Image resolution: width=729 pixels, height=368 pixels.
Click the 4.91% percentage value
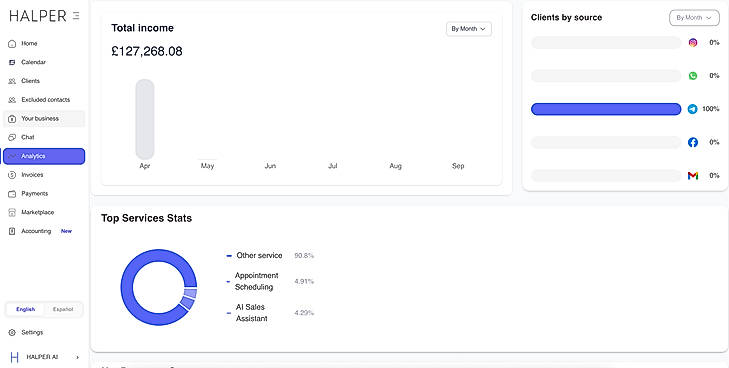tap(304, 282)
